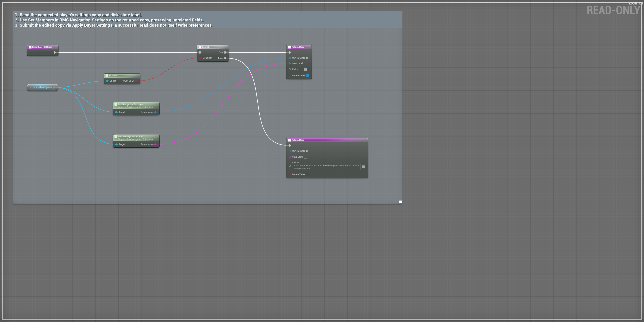Check Return Value on the False-branch Return Node

point(308,174)
